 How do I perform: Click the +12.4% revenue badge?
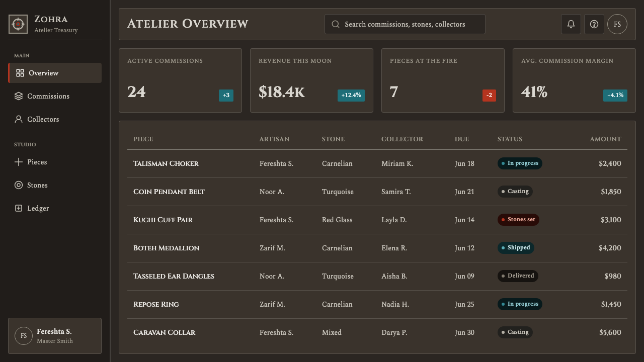pyautogui.click(x=351, y=96)
